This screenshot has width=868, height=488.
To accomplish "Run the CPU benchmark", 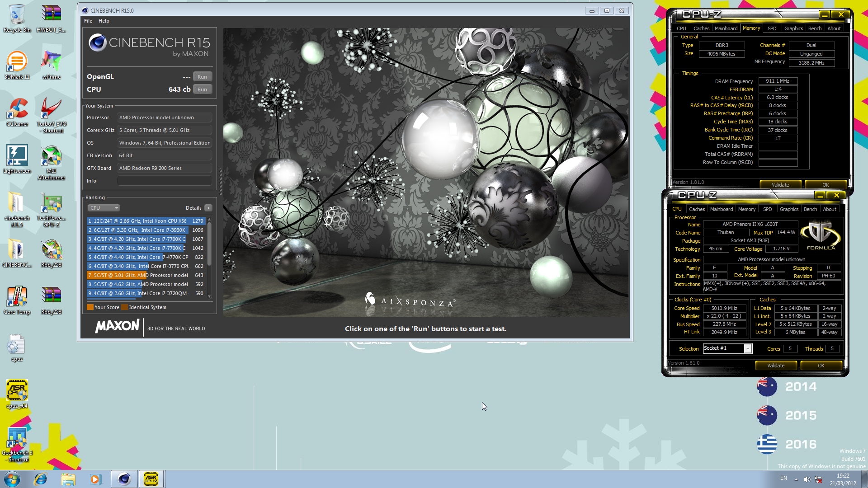I will pyautogui.click(x=202, y=89).
